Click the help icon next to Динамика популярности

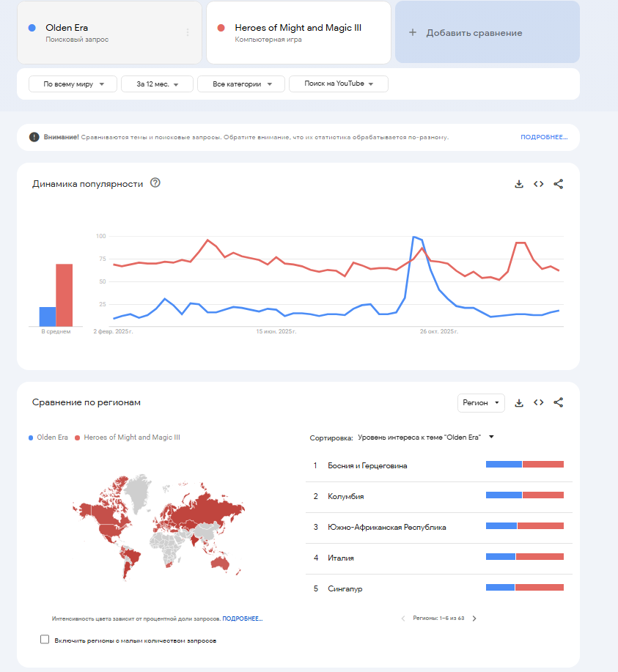(155, 183)
